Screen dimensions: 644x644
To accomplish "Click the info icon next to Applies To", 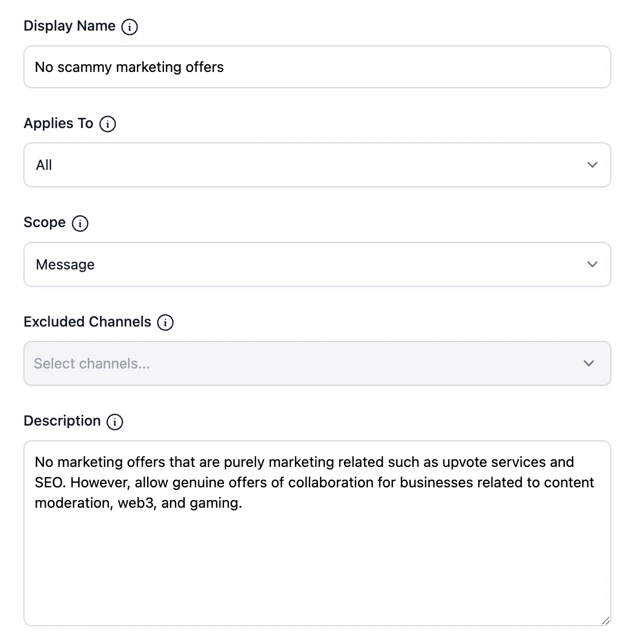I will point(108,123).
